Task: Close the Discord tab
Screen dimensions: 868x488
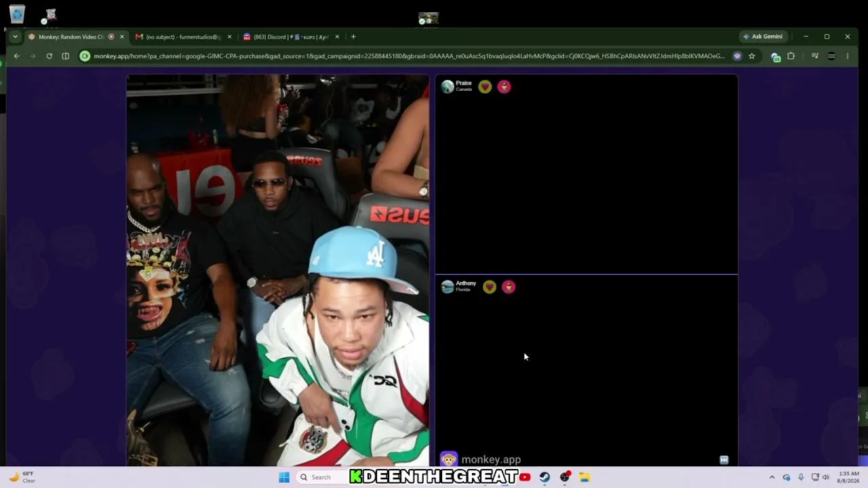Action: tap(337, 37)
